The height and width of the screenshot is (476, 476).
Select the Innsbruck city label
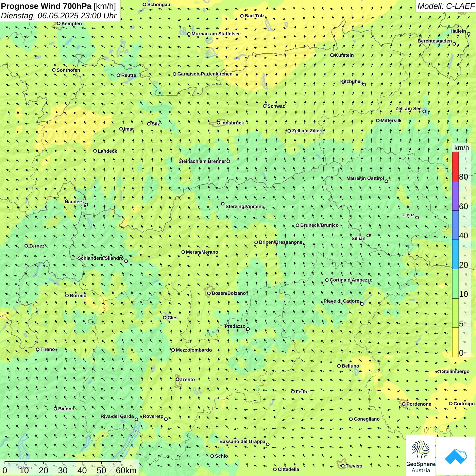(233, 123)
